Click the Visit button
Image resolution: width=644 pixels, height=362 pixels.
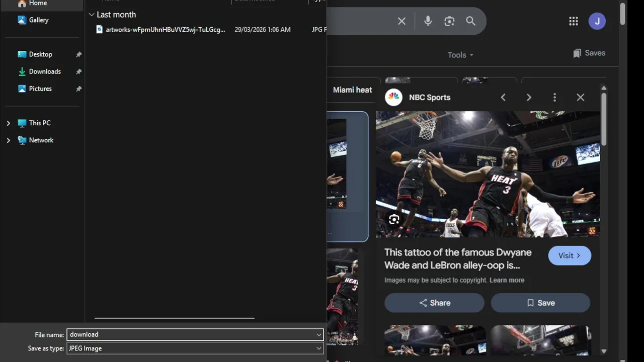(x=570, y=255)
